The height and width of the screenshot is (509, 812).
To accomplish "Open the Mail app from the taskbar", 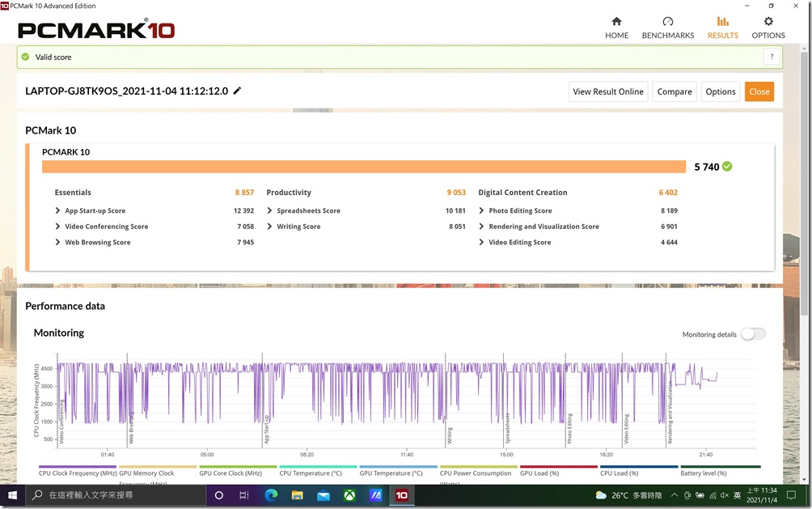I will pos(324,495).
